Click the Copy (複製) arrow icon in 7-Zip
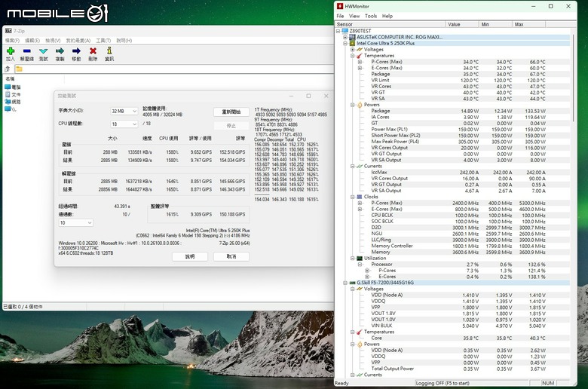This screenshot has height=389, width=588. [x=60, y=51]
